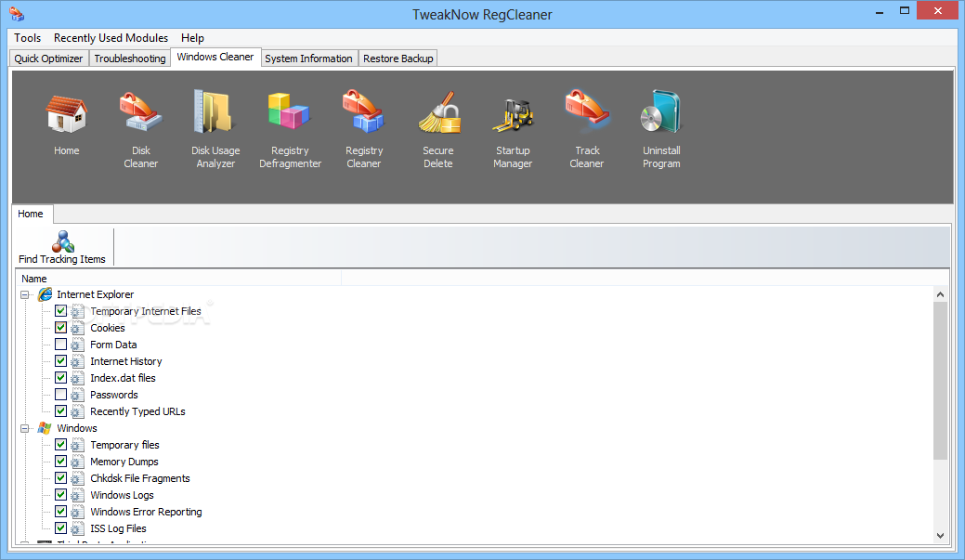This screenshot has width=965, height=560.
Task: Click the scrollbar down arrow
Action: click(x=940, y=535)
